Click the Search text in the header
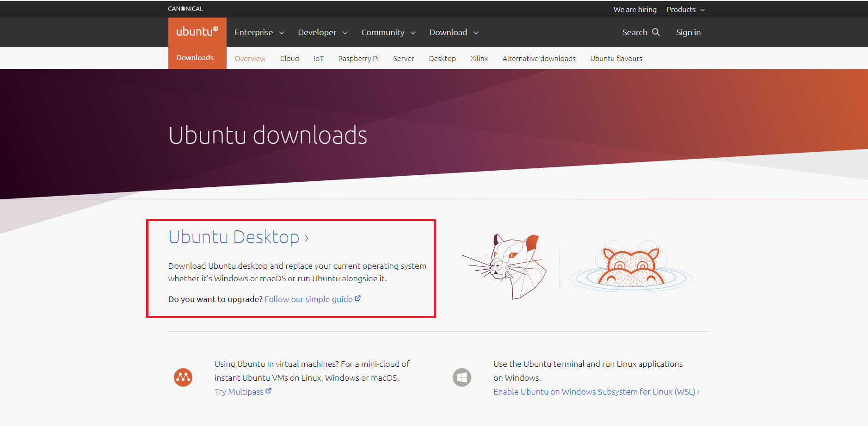 pyautogui.click(x=634, y=32)
